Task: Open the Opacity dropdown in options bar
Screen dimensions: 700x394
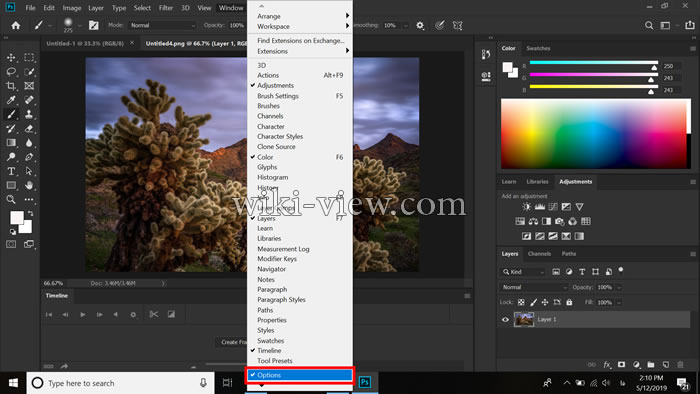Action: pyautogui.click(x=237, y=25)
